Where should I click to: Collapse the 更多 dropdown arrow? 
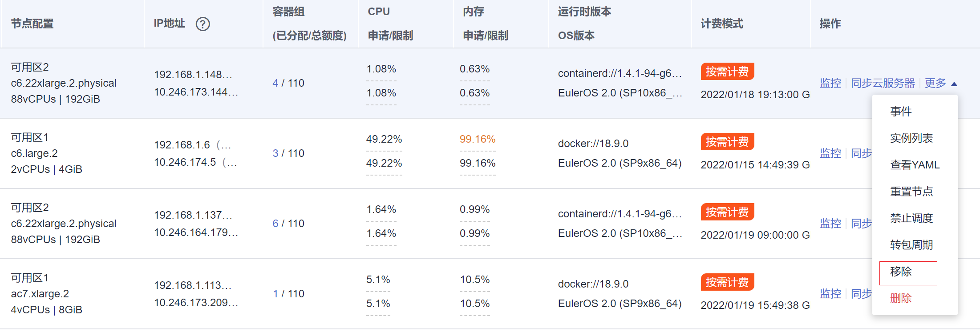[x=954, y=84]
